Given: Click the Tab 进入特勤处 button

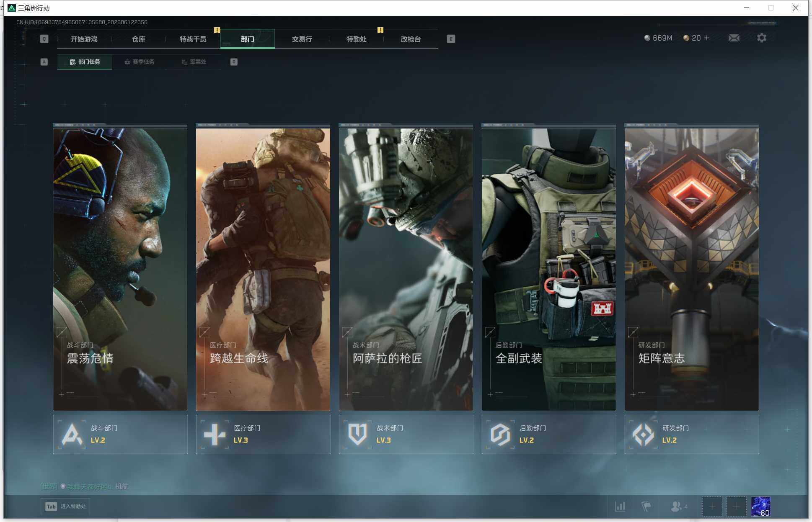Looking at the screenshot, I should coord(65,507).
